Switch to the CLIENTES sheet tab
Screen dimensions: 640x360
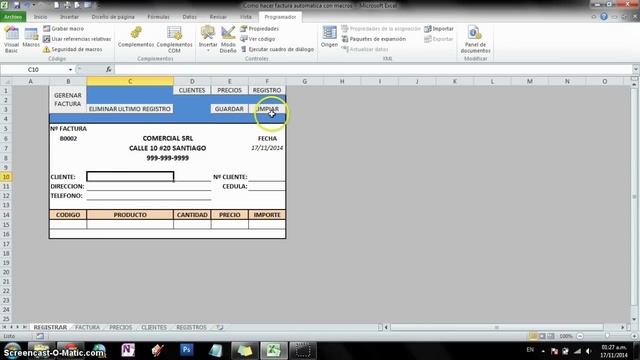(154, 327)
